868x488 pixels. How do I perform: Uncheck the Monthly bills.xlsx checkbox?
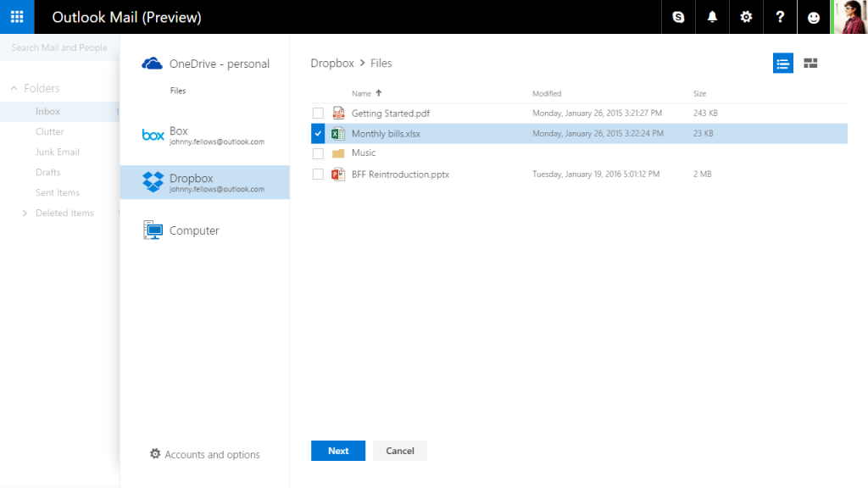[318, 133]
